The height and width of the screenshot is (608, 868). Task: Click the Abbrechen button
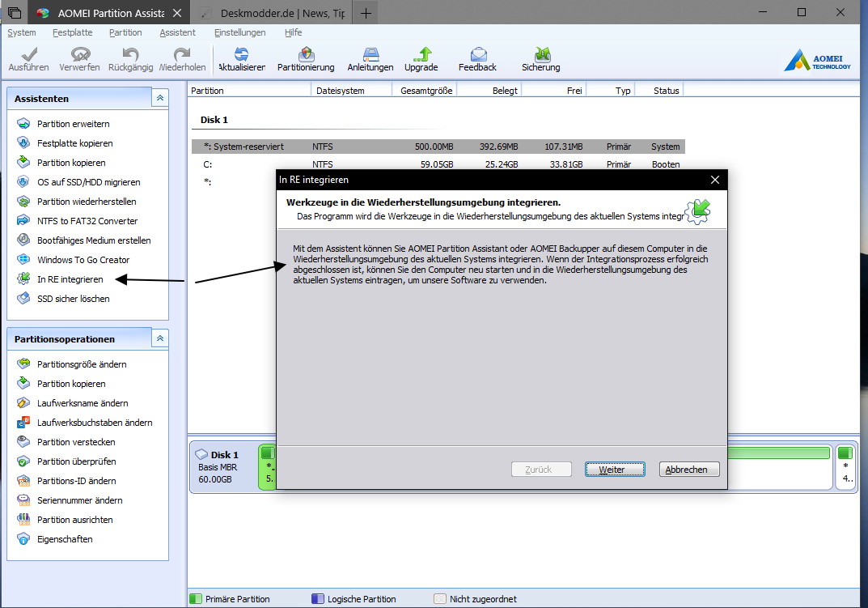coord(688,470)
